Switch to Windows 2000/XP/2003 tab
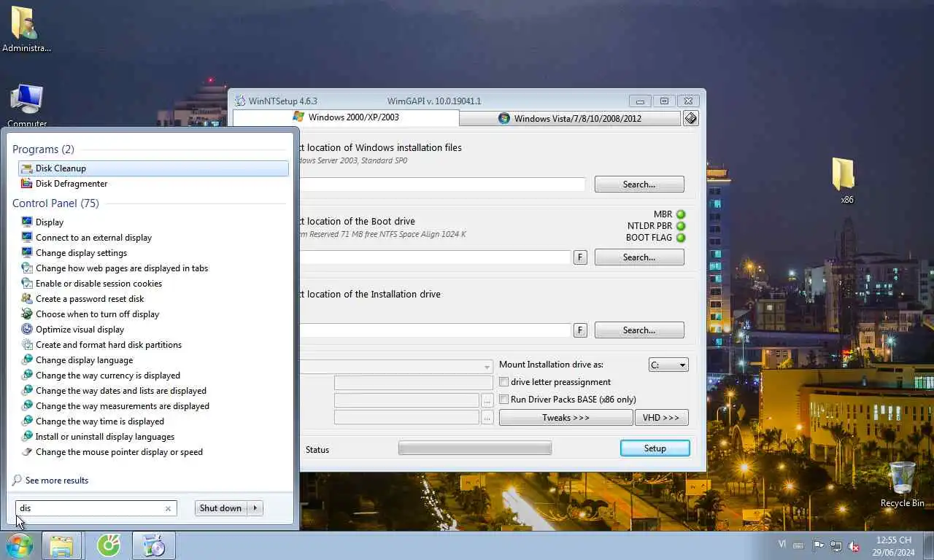Image resolution: width=934 pixels, height=560 pixels. click(x=346, y=117)
